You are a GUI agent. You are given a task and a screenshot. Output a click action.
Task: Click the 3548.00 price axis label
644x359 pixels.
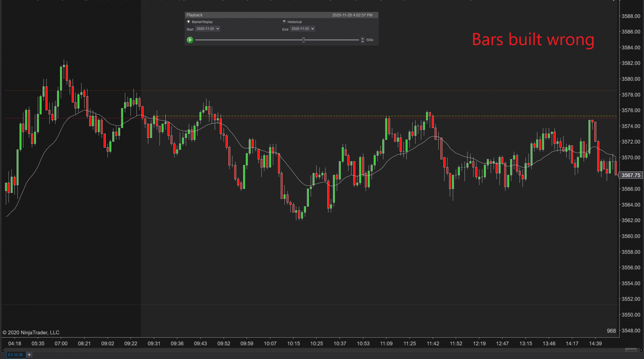coord(631,331)
